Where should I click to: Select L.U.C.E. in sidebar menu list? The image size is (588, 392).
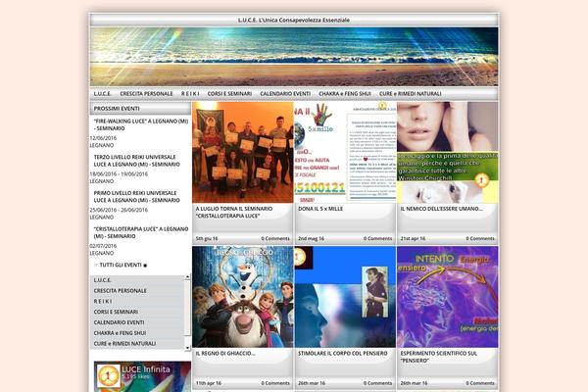pyautogui.click(x=102, y=280)
